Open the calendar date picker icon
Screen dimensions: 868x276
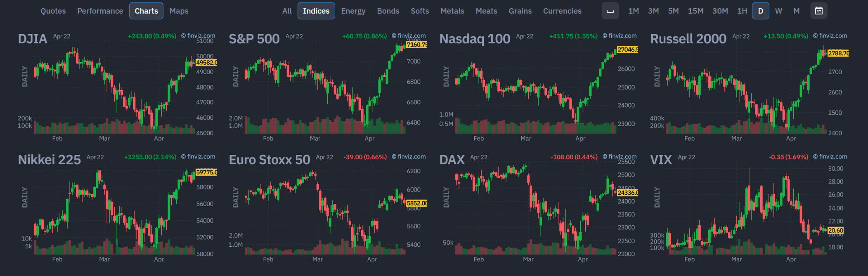tap(819, 11)
